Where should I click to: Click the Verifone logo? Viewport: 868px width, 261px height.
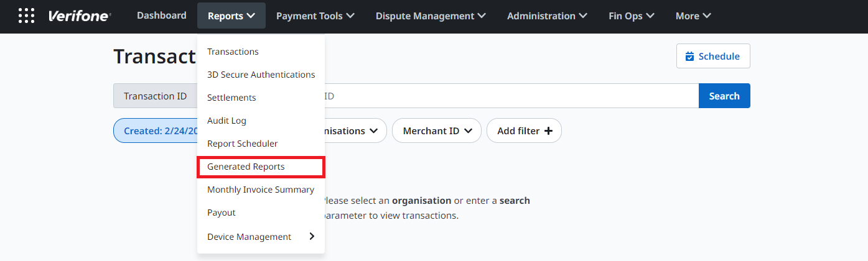pyautogui.click(x=79, y=16)
